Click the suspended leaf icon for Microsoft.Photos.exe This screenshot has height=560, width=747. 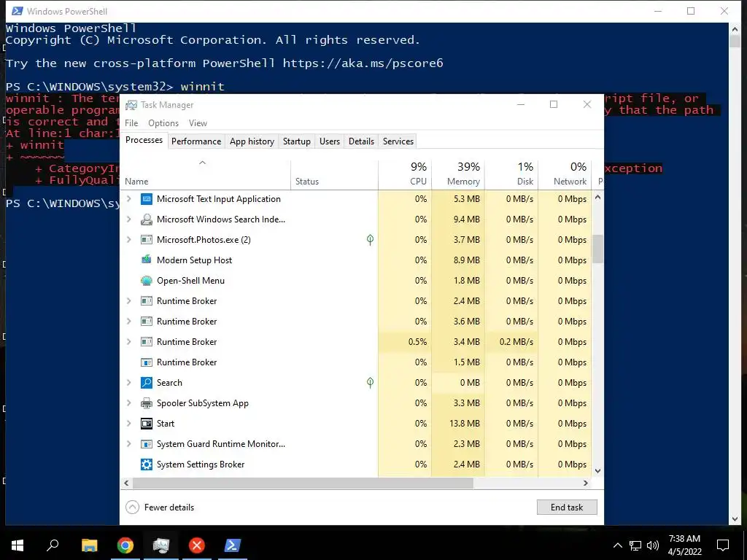(370, 239)
